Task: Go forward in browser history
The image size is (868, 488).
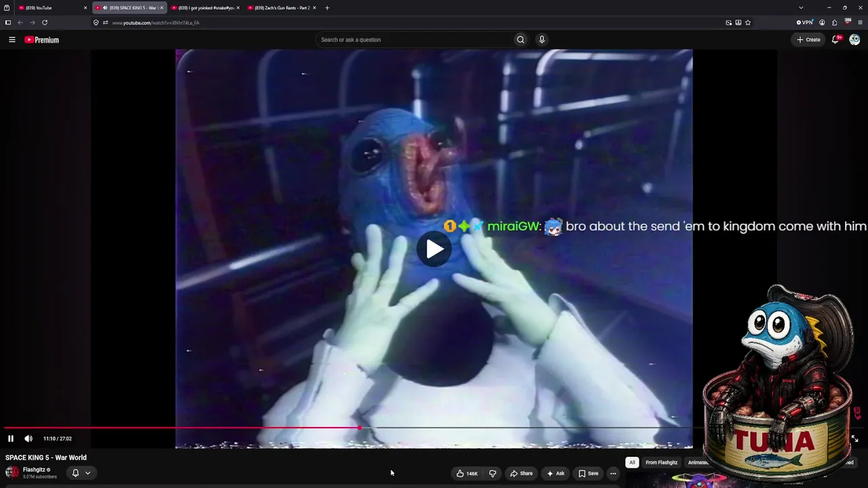Action: click(33, 22)
